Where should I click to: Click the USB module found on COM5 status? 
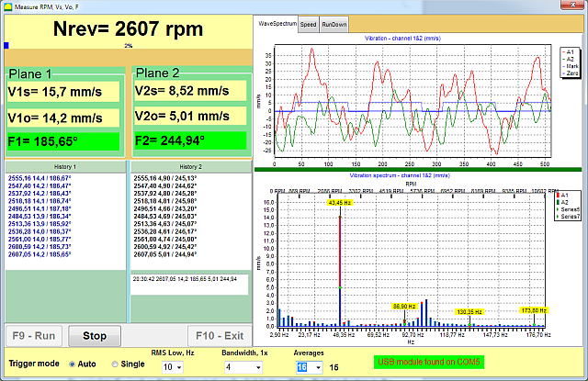point(429,362)
